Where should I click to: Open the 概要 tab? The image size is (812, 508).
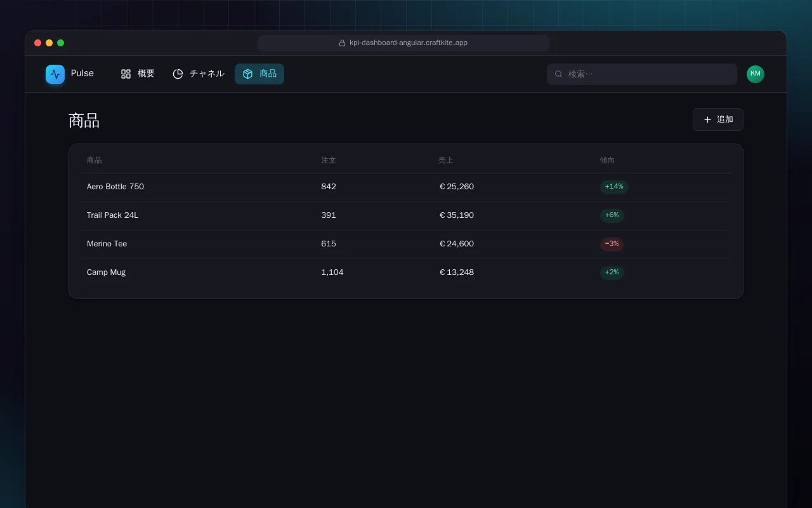tap(138, 74)
